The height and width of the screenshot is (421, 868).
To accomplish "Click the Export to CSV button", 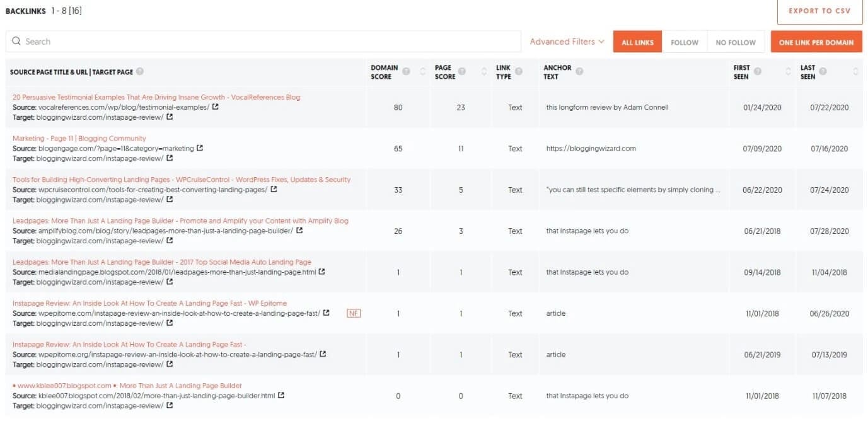I will [819, 11].
